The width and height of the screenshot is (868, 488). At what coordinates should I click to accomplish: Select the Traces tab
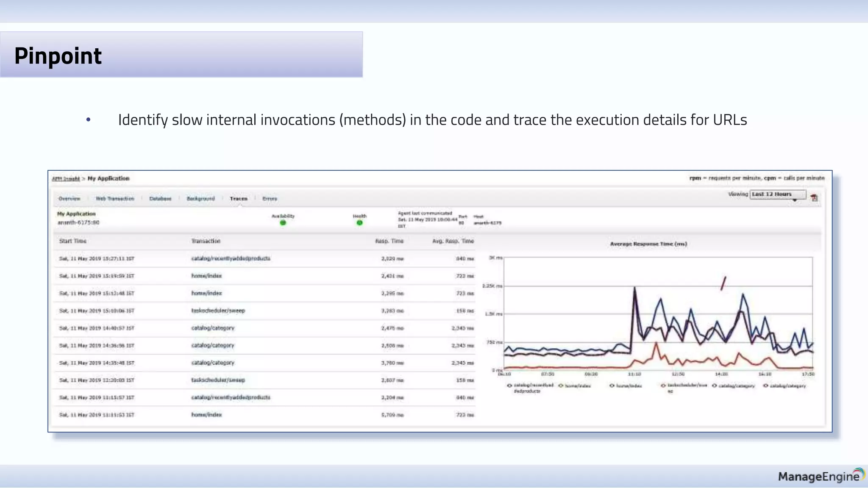[239, 199]
